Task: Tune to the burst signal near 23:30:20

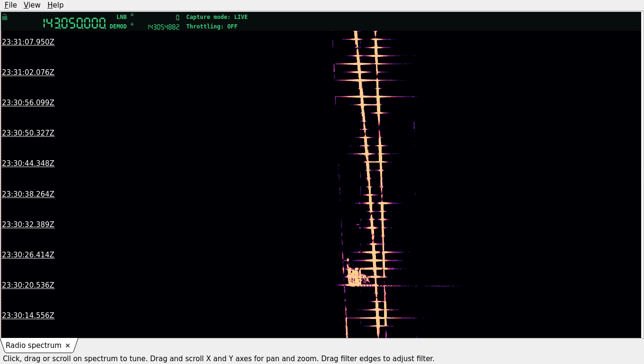Action: coord(355,277)
